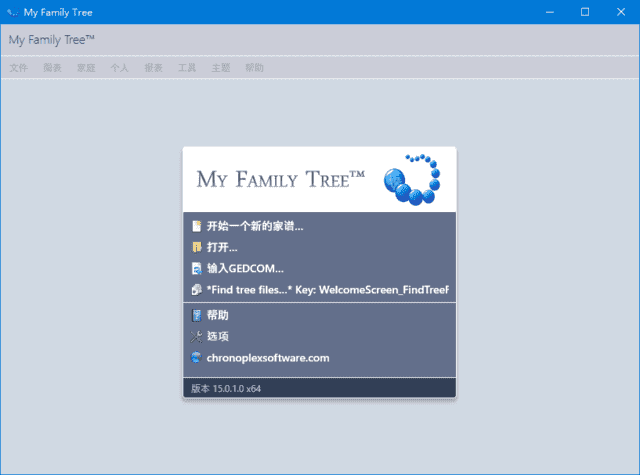Open the 主题 menu
Viewport: 640px width, 475px height.
pyautogui.click(x=221, y=68)
